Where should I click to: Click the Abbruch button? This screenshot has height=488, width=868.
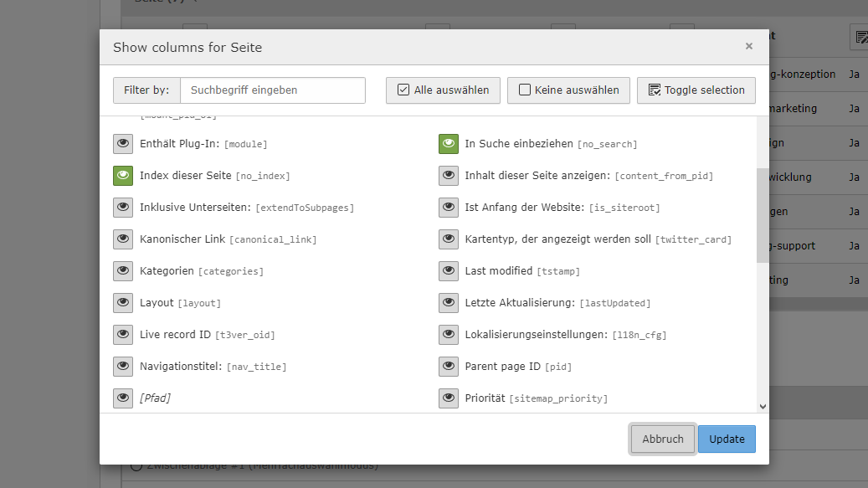point(662,438)
